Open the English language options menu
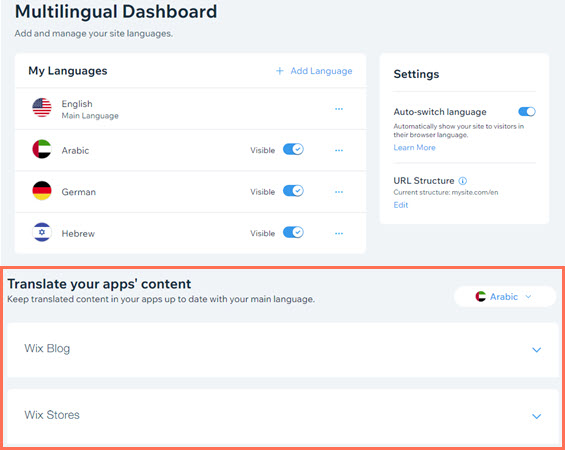 tap(339, 109)
